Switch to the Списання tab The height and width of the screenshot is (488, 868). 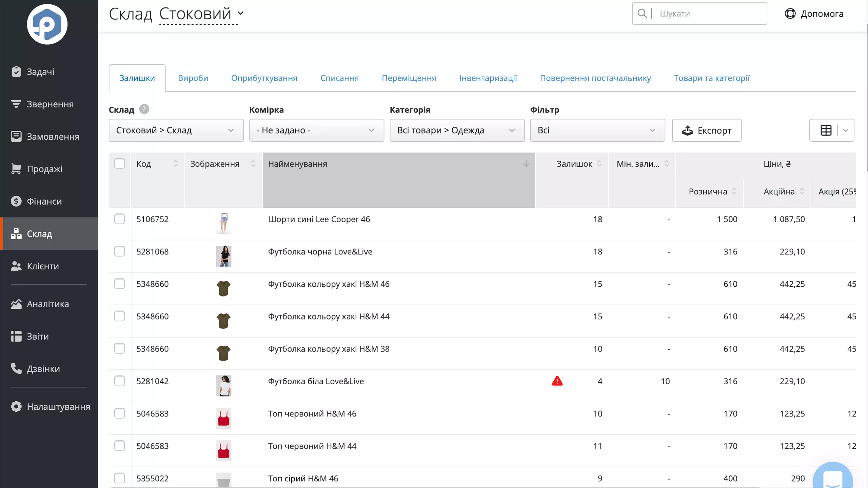click(x=339, y=78)
